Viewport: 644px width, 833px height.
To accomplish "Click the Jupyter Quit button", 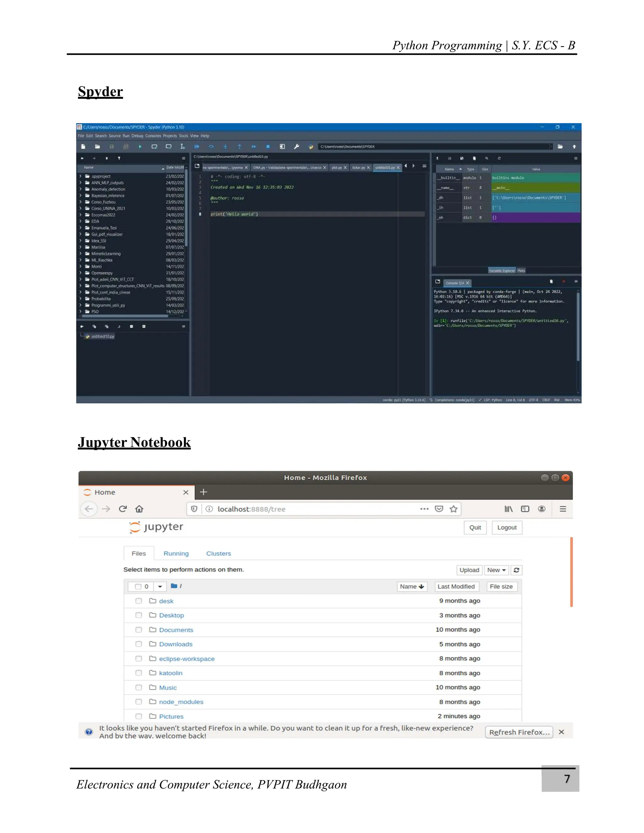I will (475, 527).
